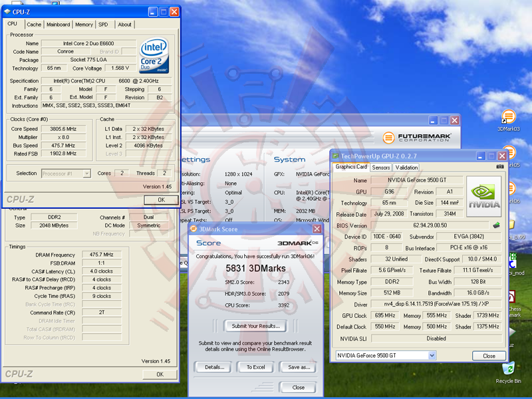Switch to the Mainboard tab in CPU-Z
This screenshot has height=399, width=532.
[x=59, y=25]
